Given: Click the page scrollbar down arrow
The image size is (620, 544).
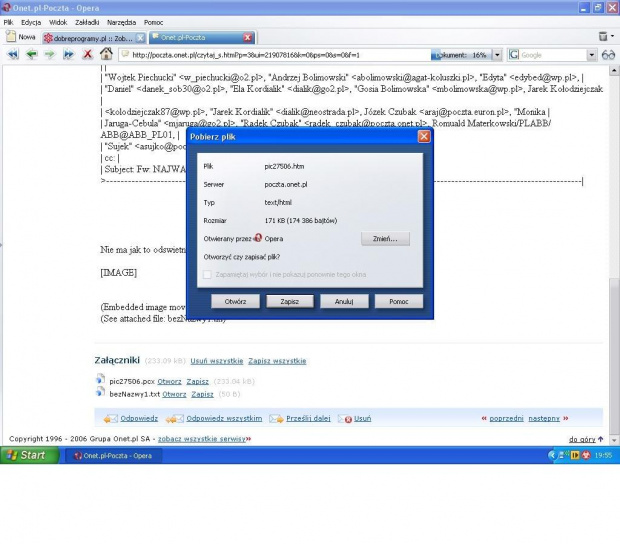Looking at the screenshot, I should pos(614,440).
